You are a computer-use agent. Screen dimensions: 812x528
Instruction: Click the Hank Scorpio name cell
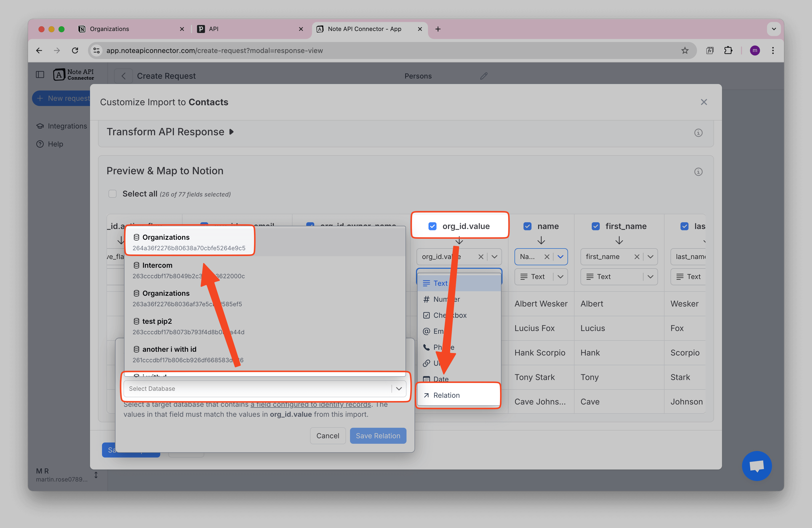541,353
